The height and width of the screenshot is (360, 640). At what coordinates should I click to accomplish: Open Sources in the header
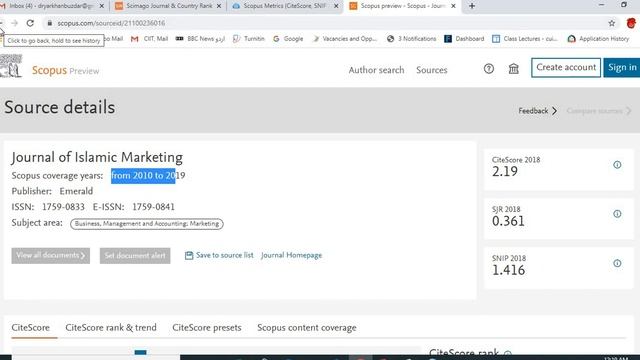(x=432, y=70)
